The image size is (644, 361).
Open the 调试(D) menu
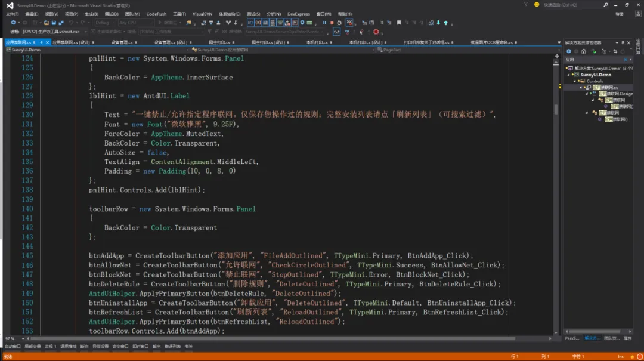pyautogui.click(x=112, y=14)
